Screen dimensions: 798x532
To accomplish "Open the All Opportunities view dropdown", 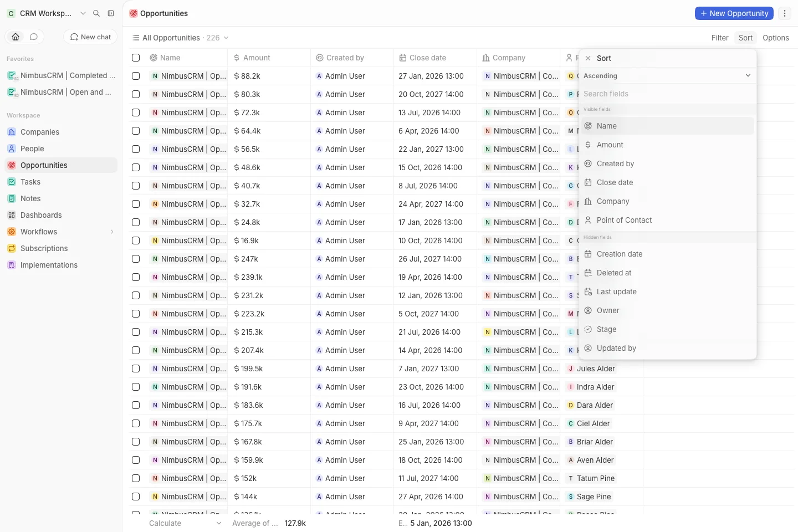I will pyautogui.click(x=180, y=38).
